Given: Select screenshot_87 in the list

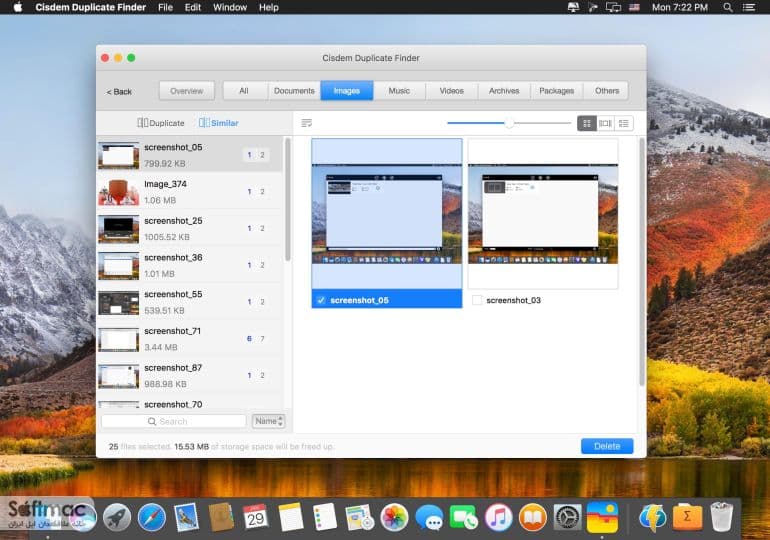Looking at the screenshot, I should pos(190,376).
